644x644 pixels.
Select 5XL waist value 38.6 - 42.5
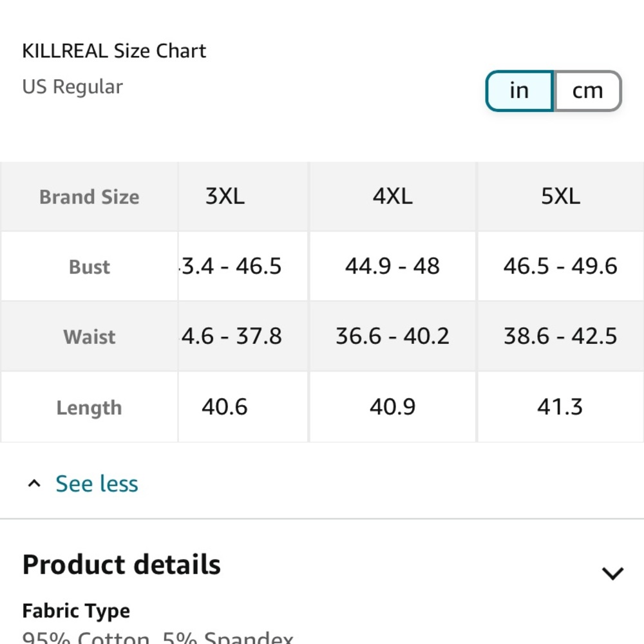(561, 336)
